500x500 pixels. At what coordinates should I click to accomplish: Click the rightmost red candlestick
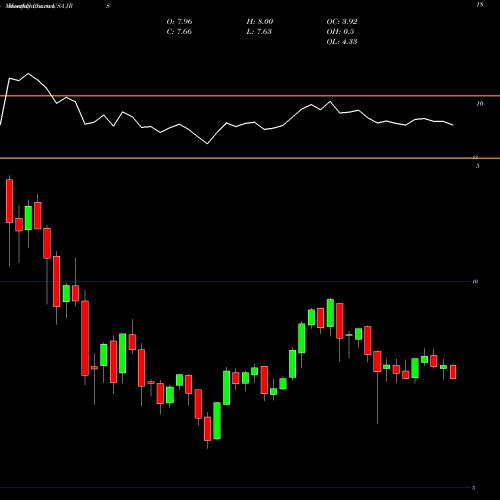(x=453, y=372)
